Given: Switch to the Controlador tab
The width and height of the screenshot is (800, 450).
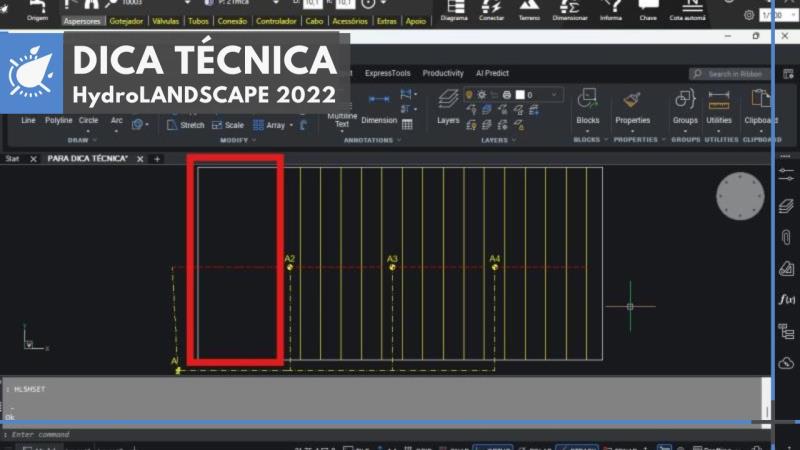Looking at the screenshot, I should click(276, 21).
